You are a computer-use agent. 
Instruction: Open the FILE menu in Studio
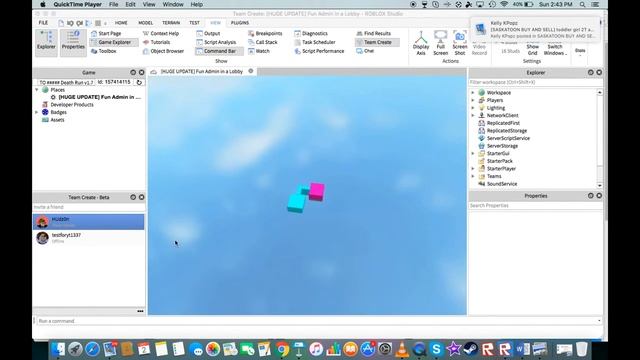(x=43, y=23)
